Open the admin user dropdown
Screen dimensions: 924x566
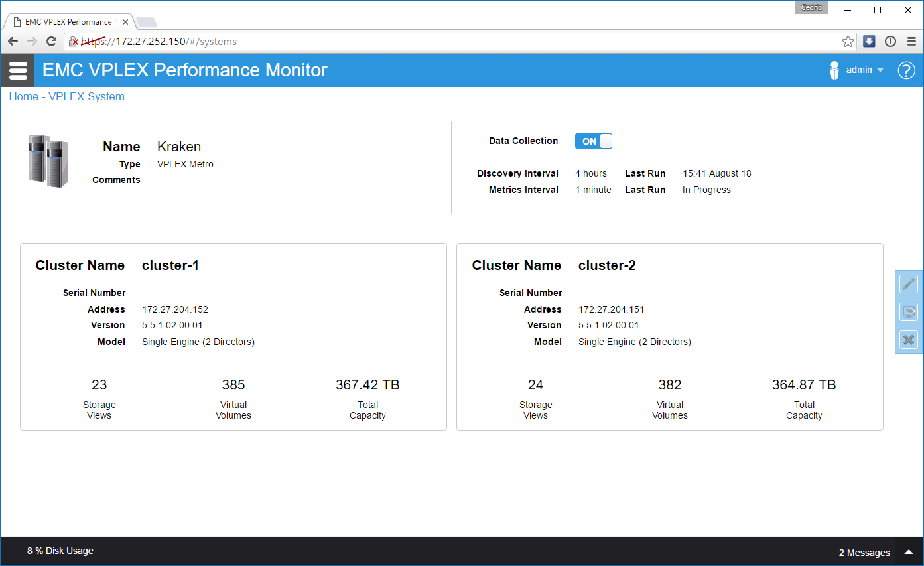click(x=864, y=70)
